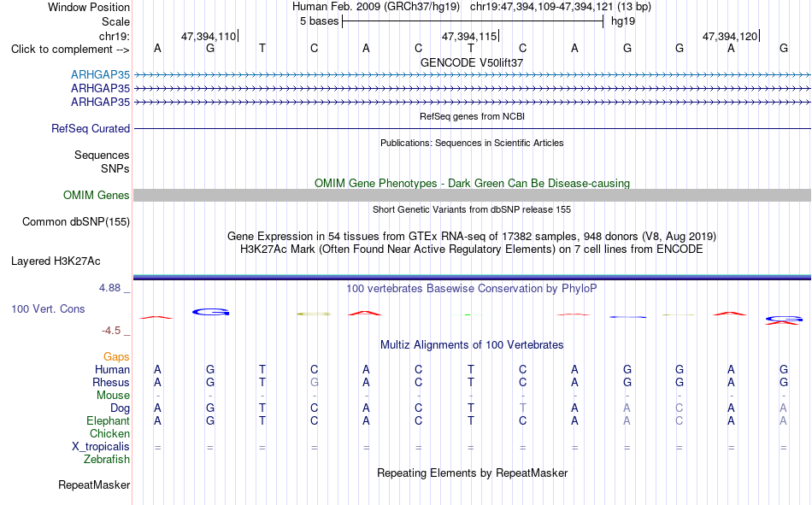Click the Window Position track label

click(89, 7)
